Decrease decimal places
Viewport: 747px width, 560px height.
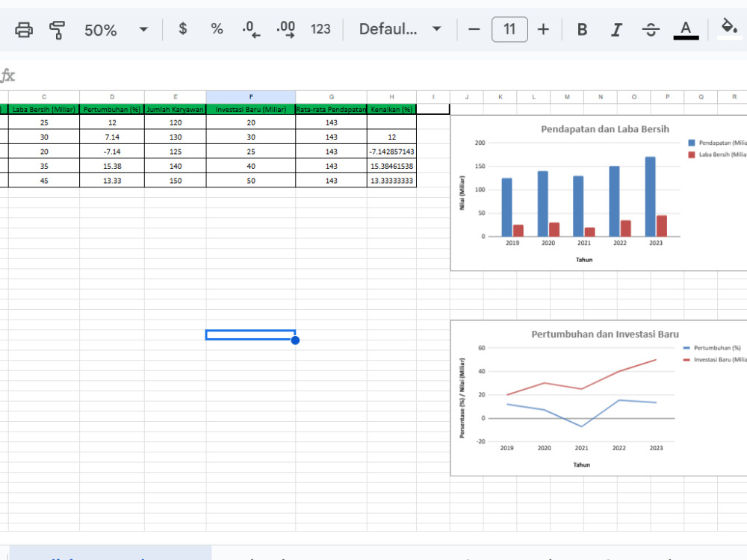[251, 29]
